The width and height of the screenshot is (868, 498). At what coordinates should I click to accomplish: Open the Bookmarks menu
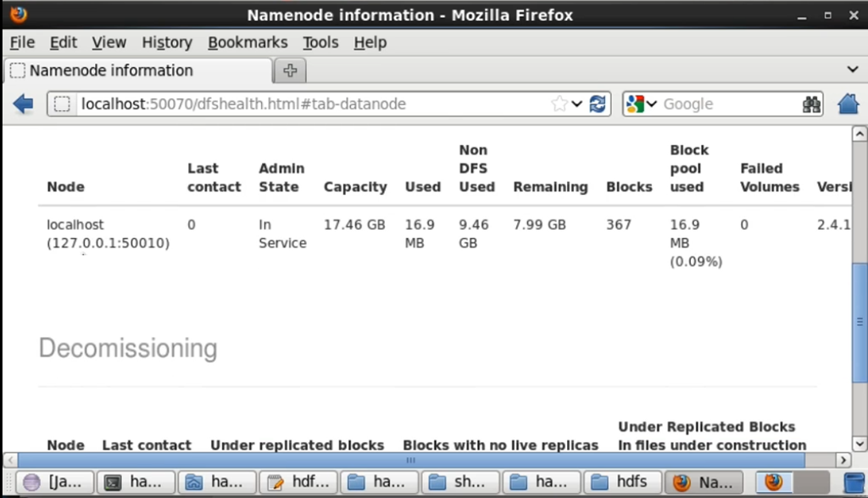[248, 42]
